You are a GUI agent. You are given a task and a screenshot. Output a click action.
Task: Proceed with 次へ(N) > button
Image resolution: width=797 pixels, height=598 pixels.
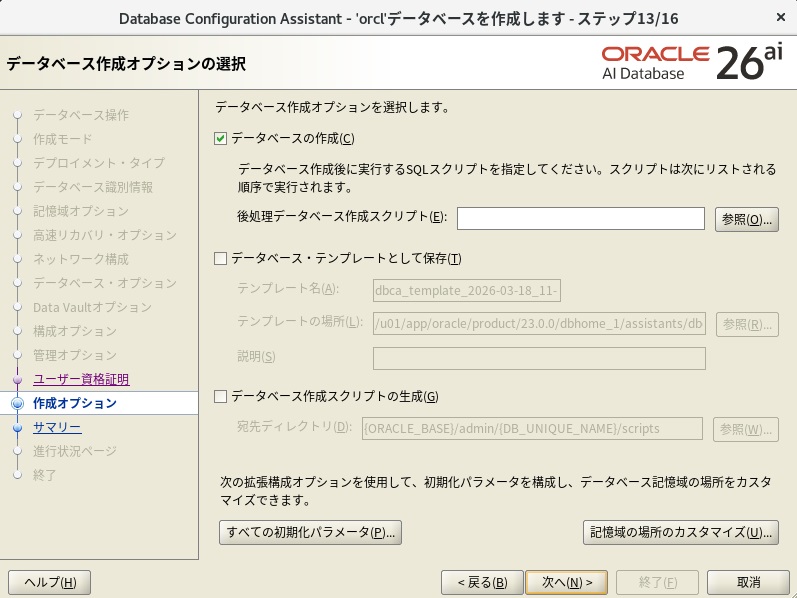567,582
